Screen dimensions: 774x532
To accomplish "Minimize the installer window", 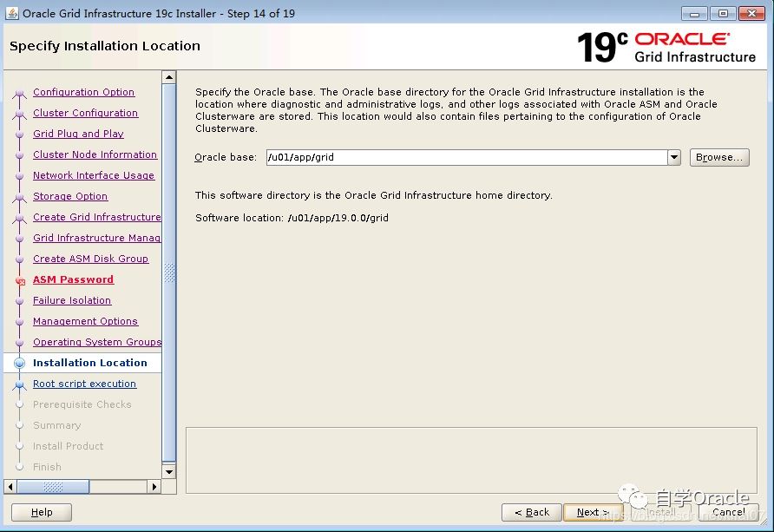I will (x=694, y=13).
